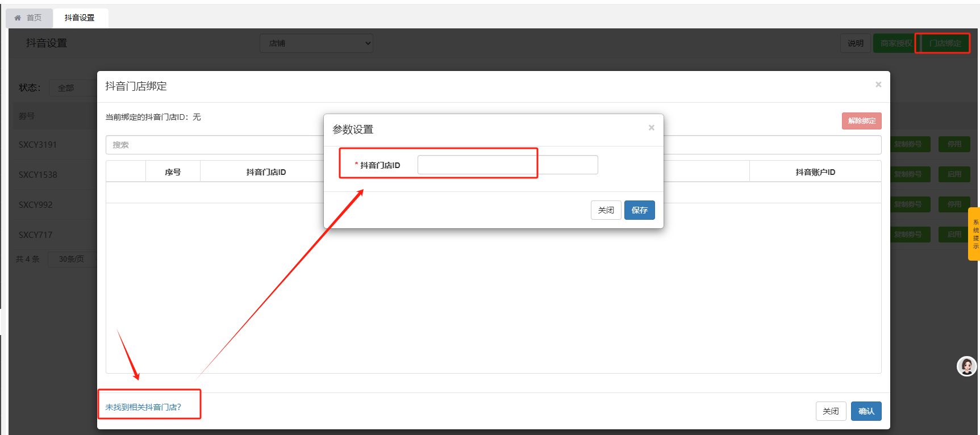Open the 全部 status dropdown
This screenshot has width=980, height=435.
(73, 88)
